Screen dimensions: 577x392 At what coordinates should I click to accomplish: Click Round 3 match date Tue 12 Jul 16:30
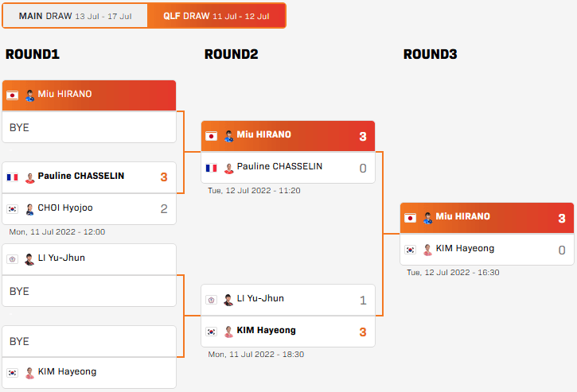pyautogui.click(x=453, y=273)
